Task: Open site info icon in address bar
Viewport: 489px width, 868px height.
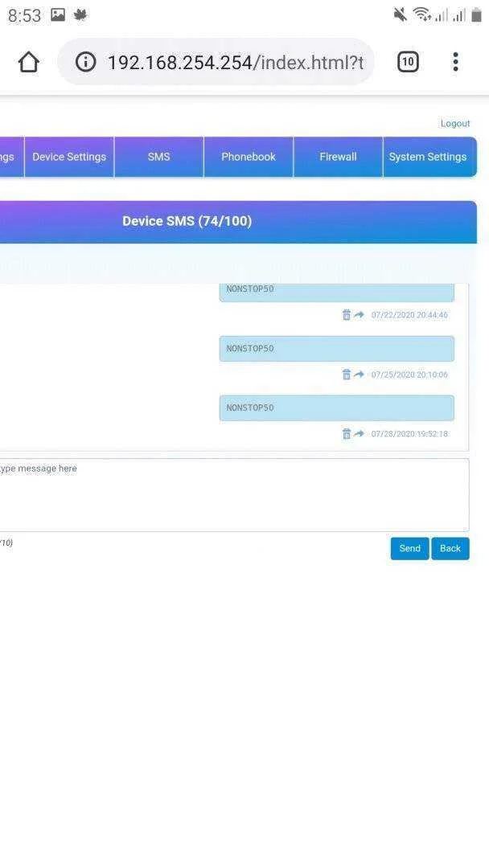Action: pyautogui.click(x=85, y=62)
